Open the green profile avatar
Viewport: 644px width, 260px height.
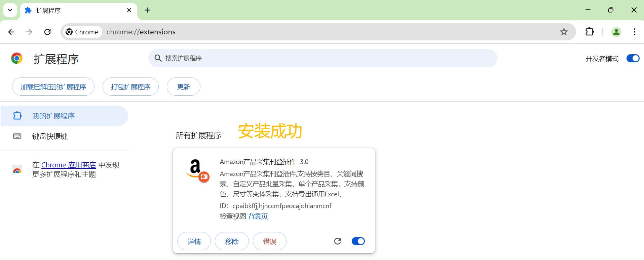click(616, 32)
